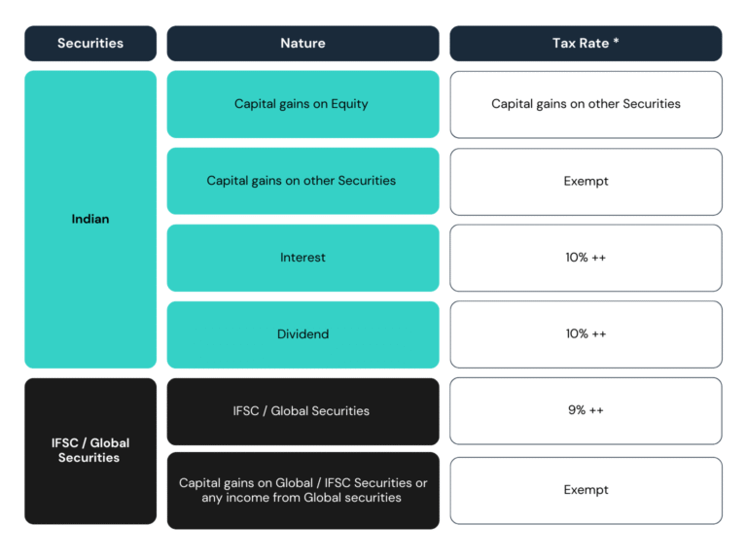Click the 10% ++ rate for Interest
Viewport: 747px width, 560px height.
tap(586, 258)
